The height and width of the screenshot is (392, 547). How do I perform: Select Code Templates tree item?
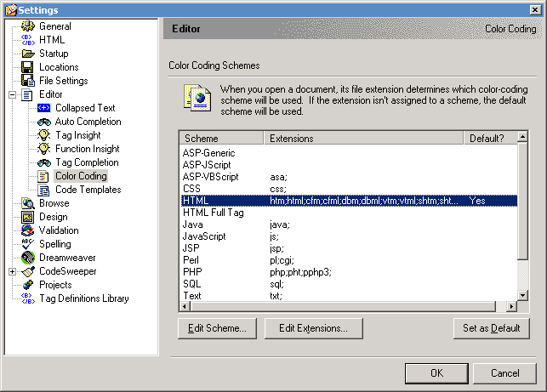click(x=88, y=190)
